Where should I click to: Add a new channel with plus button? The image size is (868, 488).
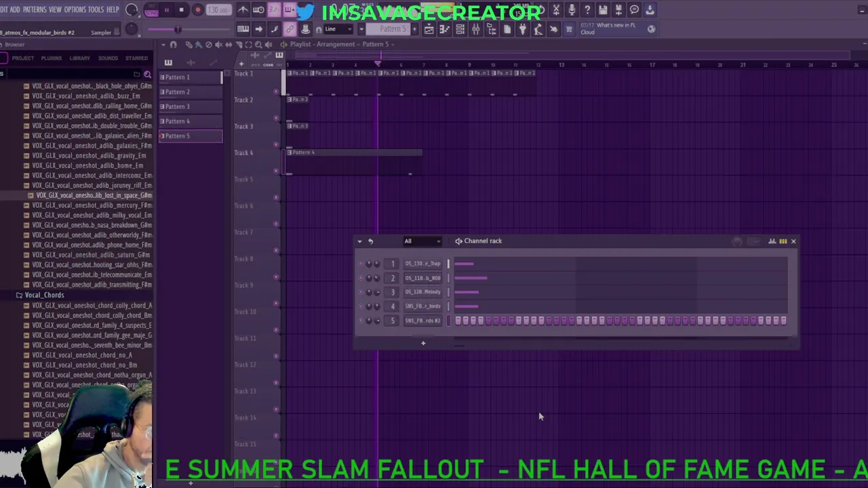click(423, 343)
